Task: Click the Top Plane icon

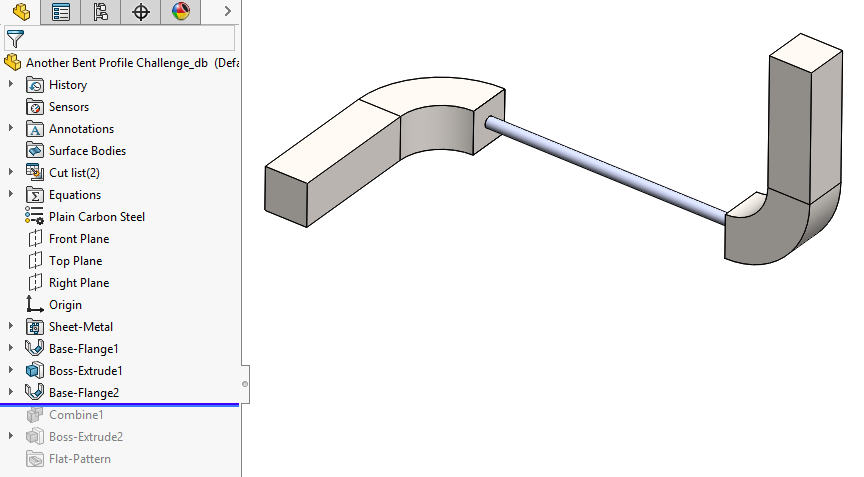Action: pos(35,261)
